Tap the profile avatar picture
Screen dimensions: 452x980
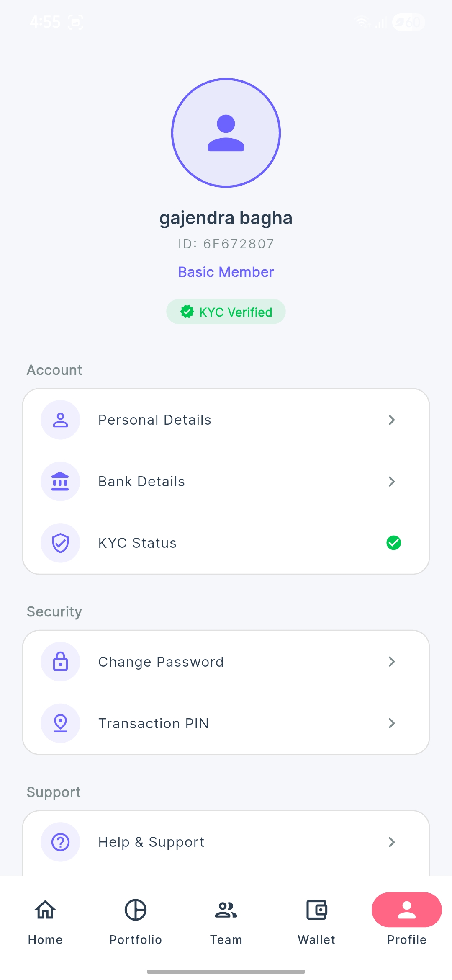click(226, 133)
